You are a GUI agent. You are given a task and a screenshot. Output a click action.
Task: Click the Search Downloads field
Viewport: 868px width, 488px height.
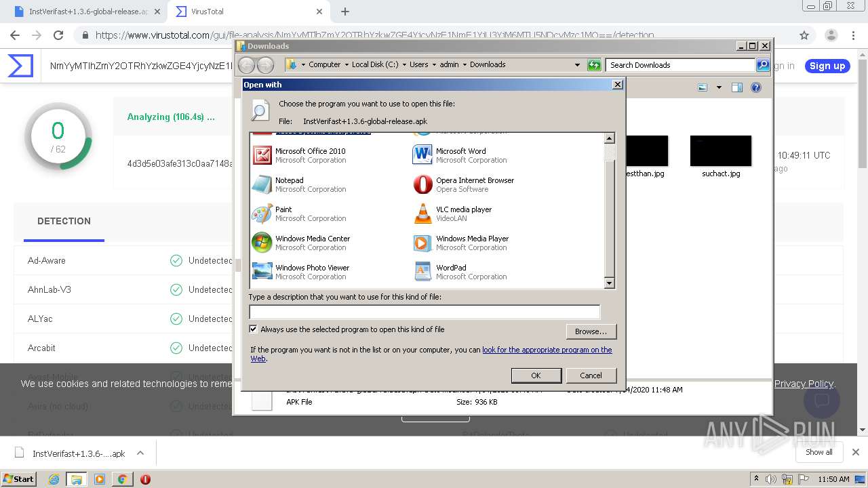[x=680, y=65]
